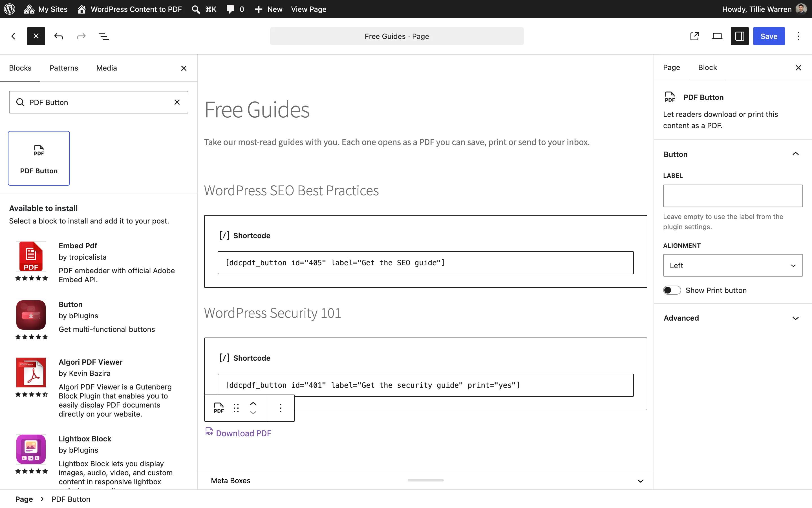View page in new tab icon
Image resolution: width=812 pixels, height=508 pixels.
694,36
